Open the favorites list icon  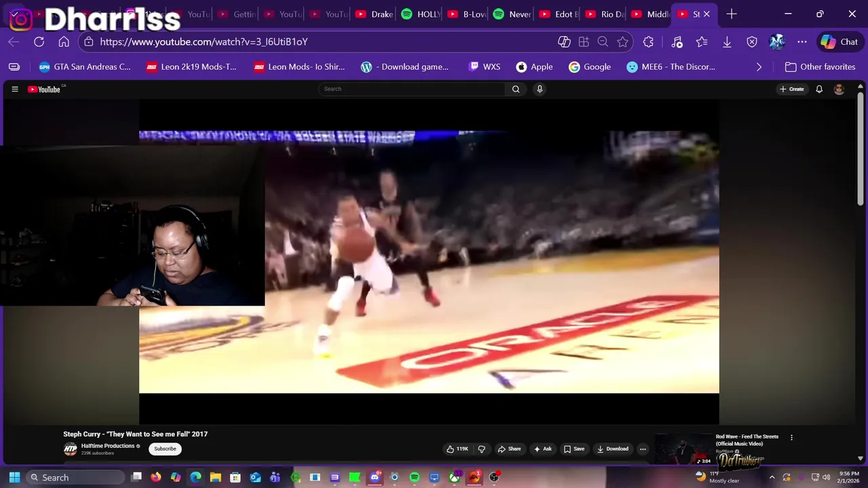pos(702,42)
